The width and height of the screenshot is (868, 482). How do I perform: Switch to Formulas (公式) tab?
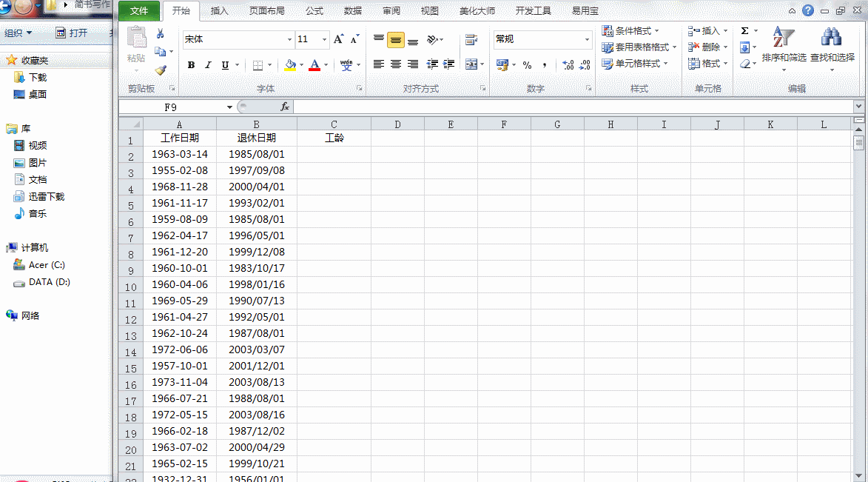point(314,10)
